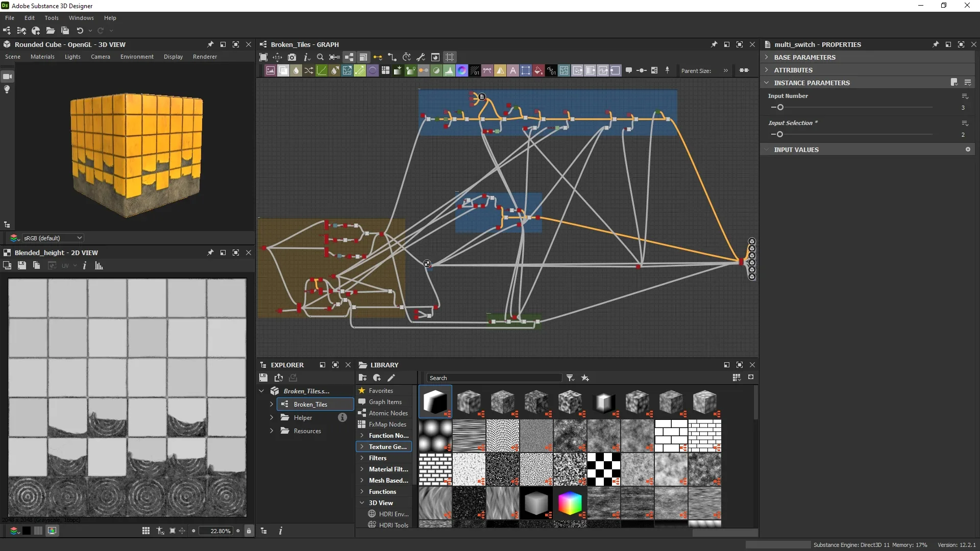Image resolution: width=980 pixels, height=551 pixels.
Task: Click the 2D View zoom percentage input
Action: coord(219,531)
